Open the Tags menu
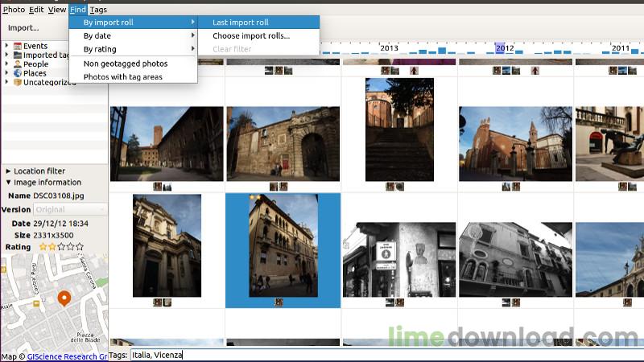 coord(98,10)
